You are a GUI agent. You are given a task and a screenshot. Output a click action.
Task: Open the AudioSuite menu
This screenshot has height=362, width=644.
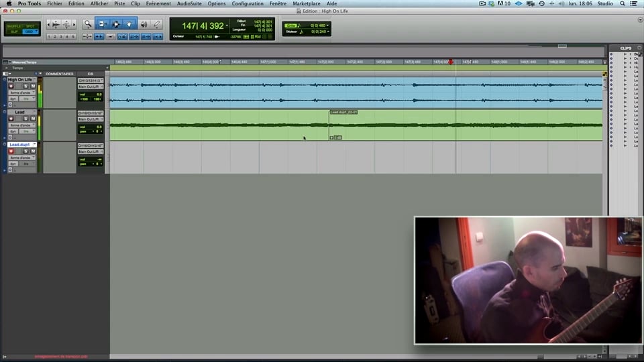point(189,3)
